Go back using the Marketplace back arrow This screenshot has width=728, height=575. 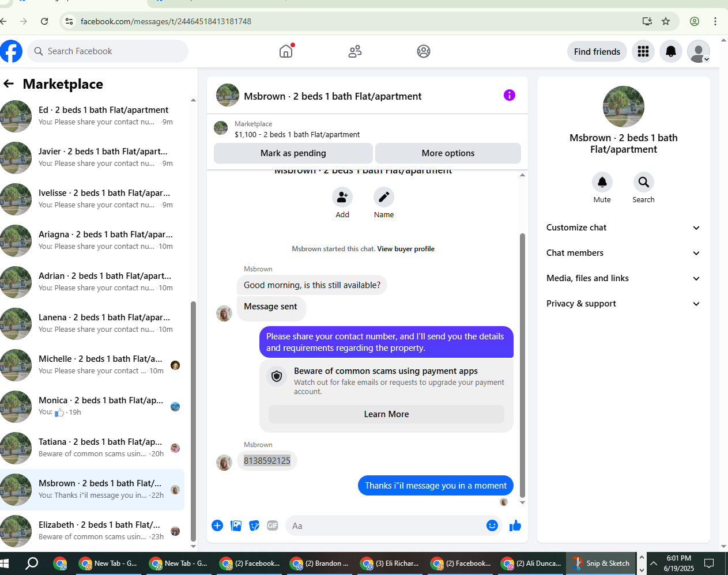point(9,84)
